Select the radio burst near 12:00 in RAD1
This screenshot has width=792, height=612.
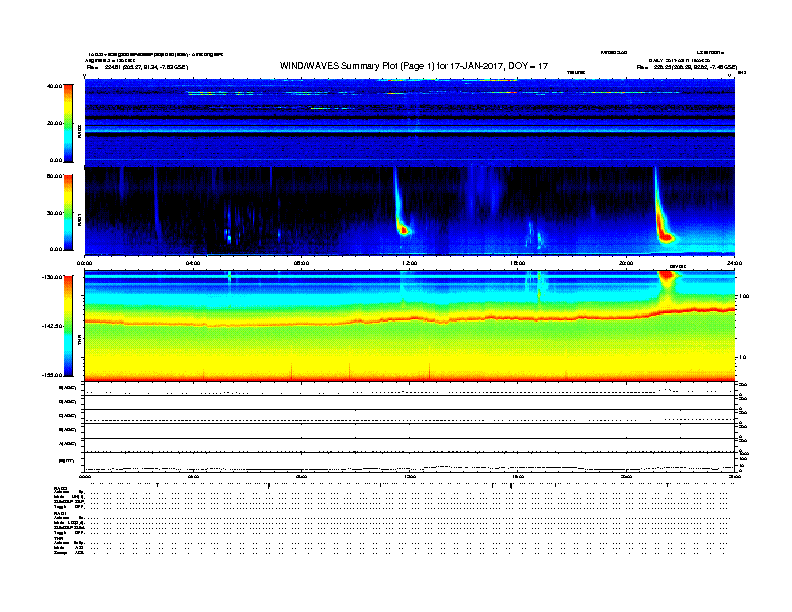click(402, 226)
